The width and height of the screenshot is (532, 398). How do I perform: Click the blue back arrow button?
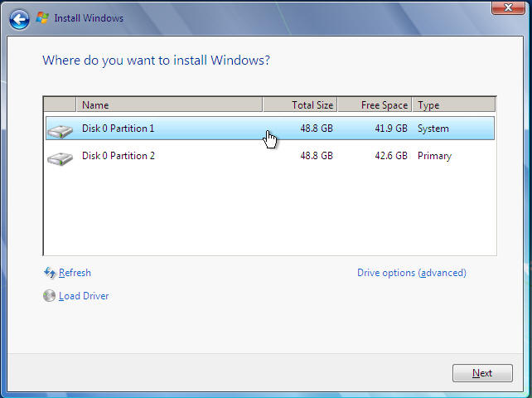(x=19, y=18)
